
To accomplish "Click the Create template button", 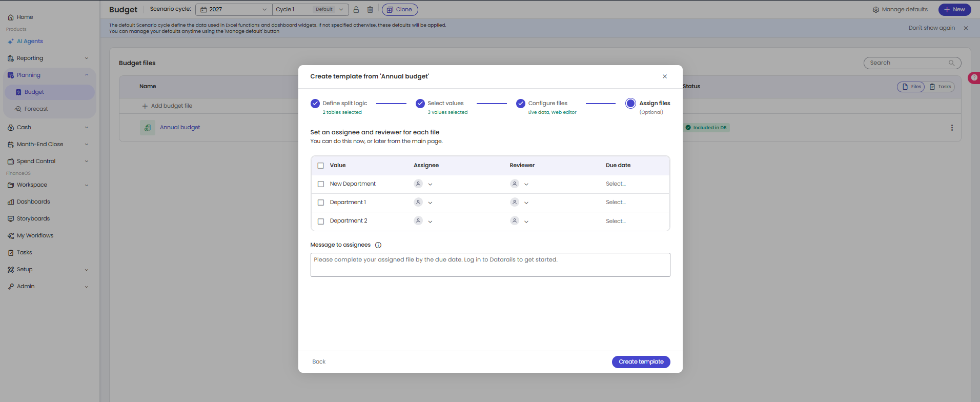I will 641,362.
